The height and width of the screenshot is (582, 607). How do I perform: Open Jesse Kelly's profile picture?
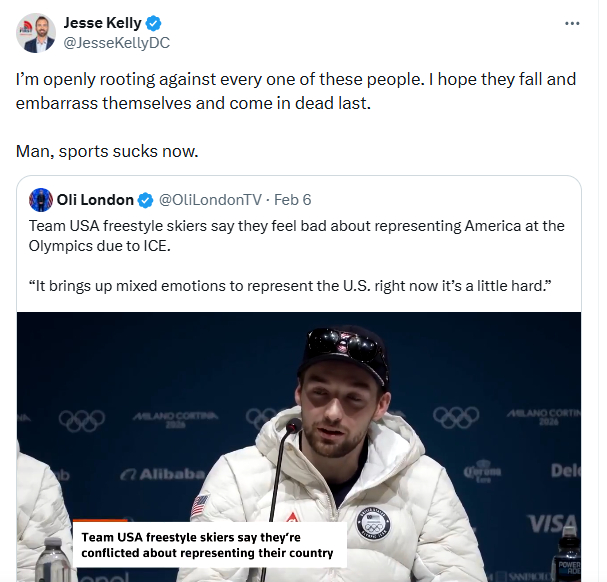pyautogui.click(x=36, y=33)
